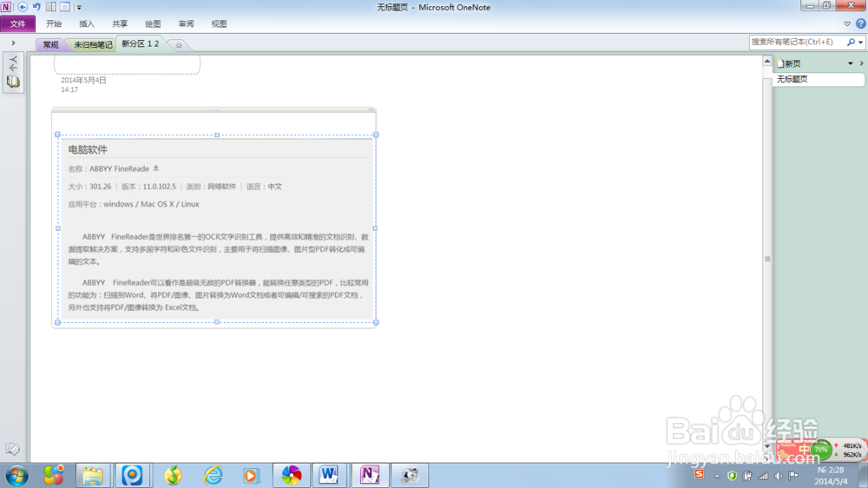Viewport: 868px width, 488px height.
Task: Click the OneNote taskbar button
Action: pos(369,475)
